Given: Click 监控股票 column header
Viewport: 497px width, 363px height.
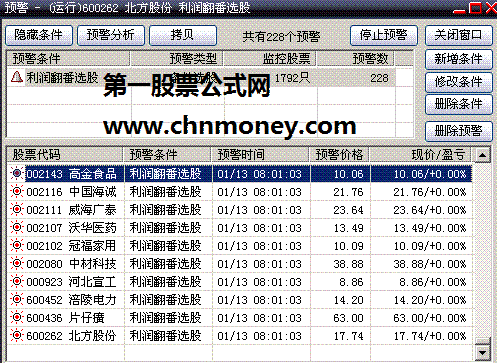Looking at the screenshot, I should (270, 59).
